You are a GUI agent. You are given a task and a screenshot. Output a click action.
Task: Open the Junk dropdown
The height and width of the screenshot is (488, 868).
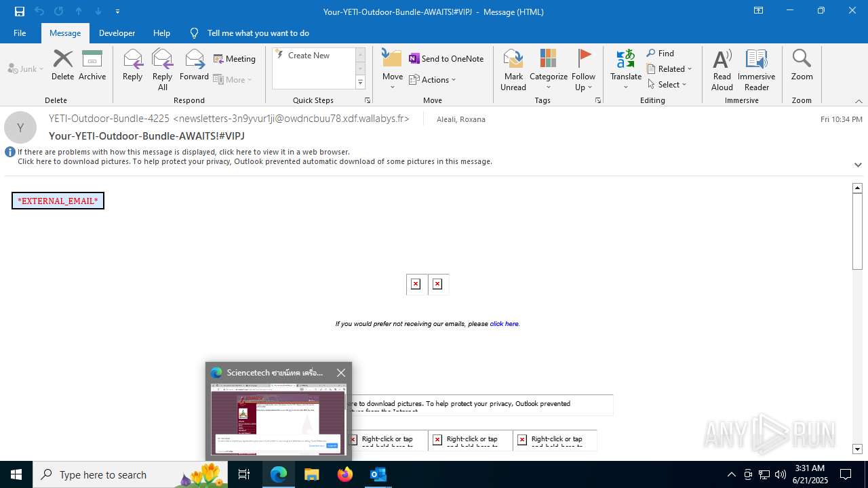[x=26, y=68]
